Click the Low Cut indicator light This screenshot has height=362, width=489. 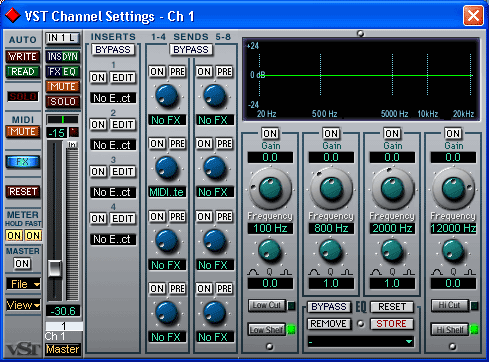(x=291, y=305)
